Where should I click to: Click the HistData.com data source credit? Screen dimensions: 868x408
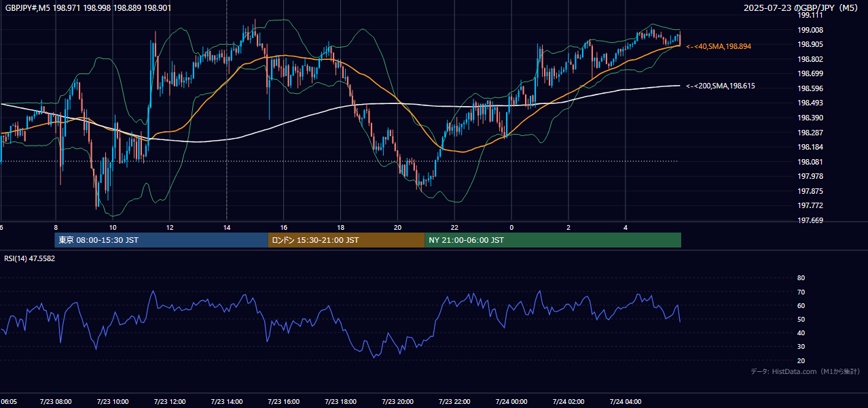click(x=806, y=371)
